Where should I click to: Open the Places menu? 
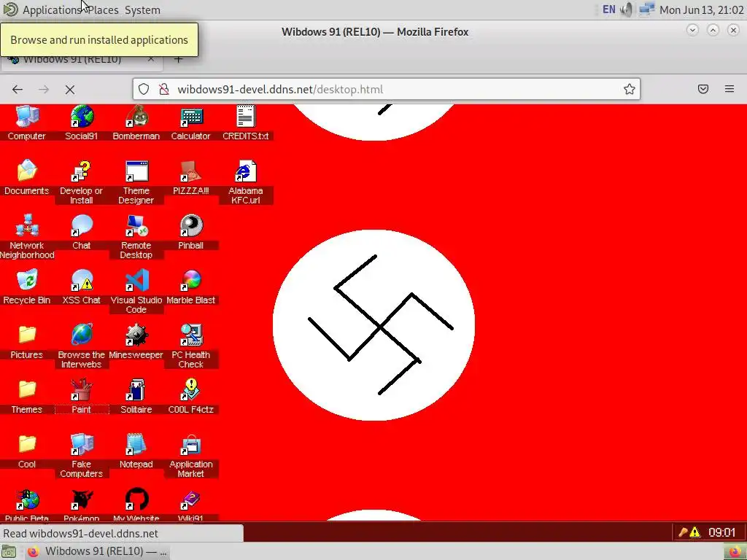coord(104,9)
